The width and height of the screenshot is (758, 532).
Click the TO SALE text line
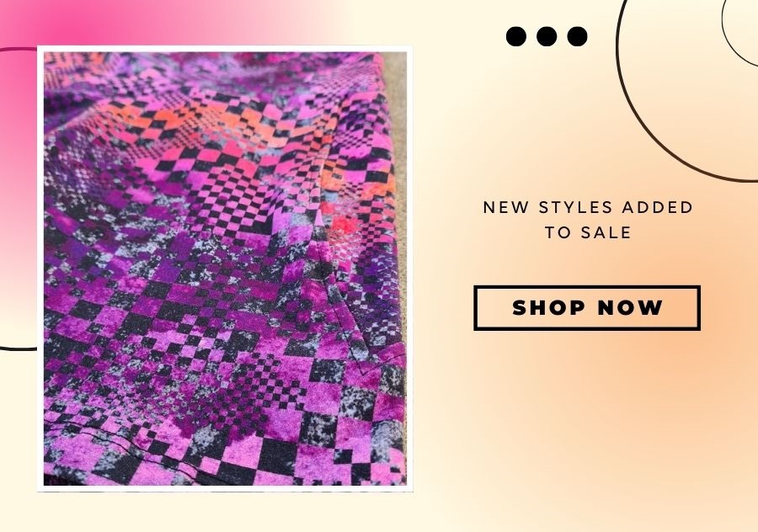click(x=588, y=232)
